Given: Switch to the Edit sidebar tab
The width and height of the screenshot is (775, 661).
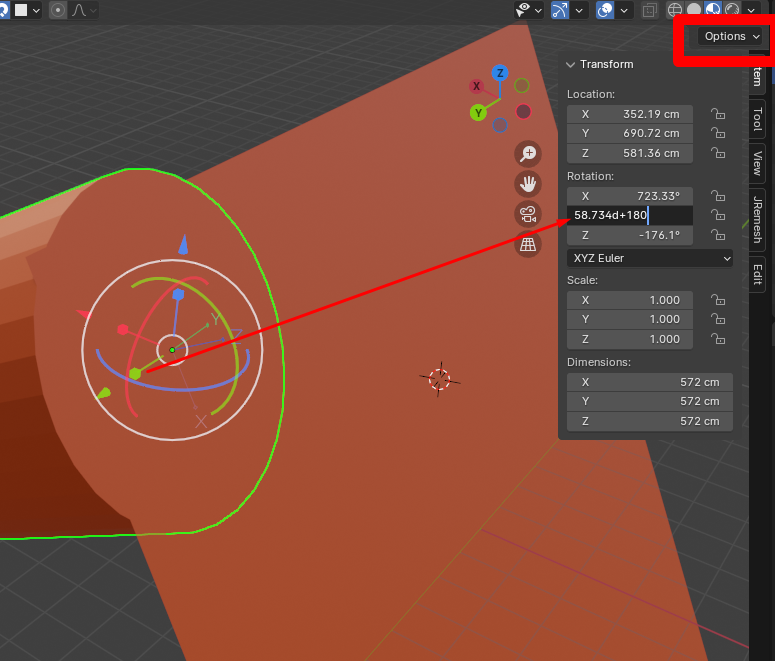Looking at the screenshot, I should pos(757,274).
